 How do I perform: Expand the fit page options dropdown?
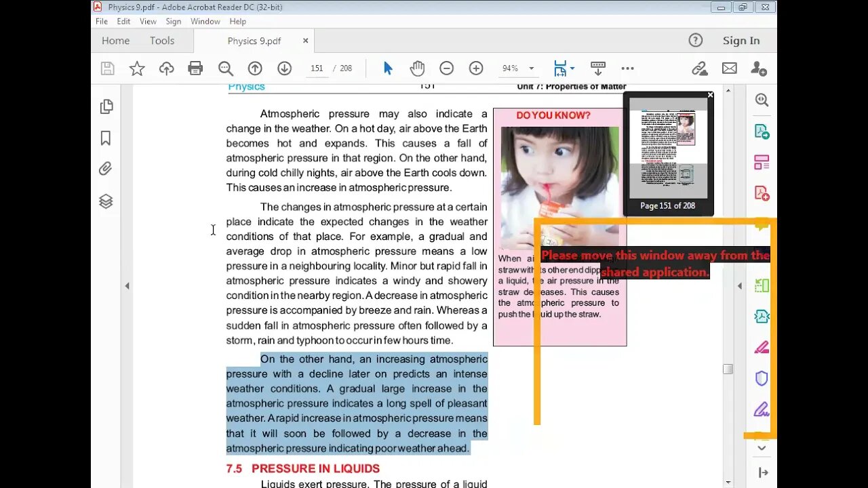[x=572, y=68]
